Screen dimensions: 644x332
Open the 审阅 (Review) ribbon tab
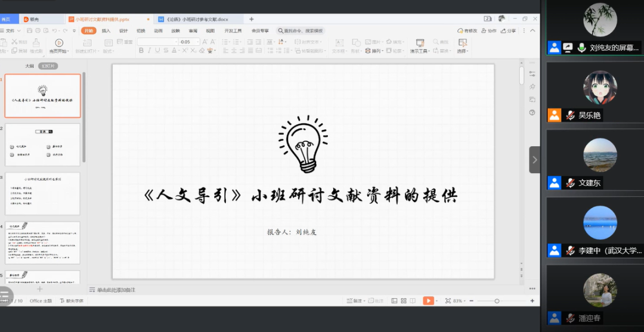coord(193,31)
